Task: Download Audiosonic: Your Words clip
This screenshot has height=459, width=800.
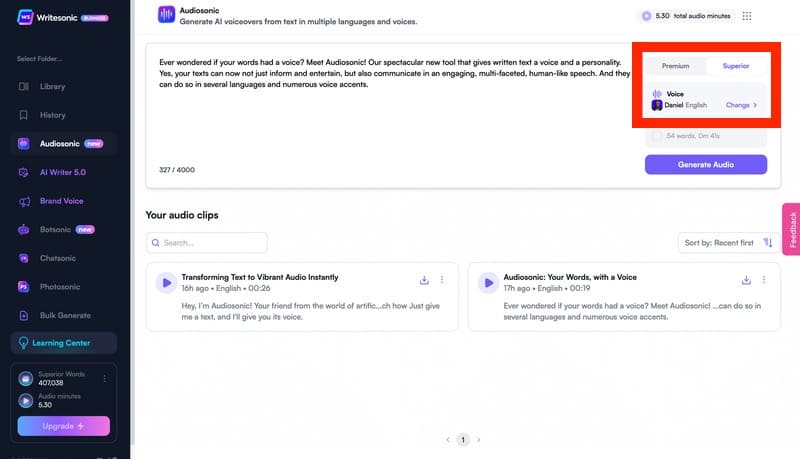Action: pos(746,280)
